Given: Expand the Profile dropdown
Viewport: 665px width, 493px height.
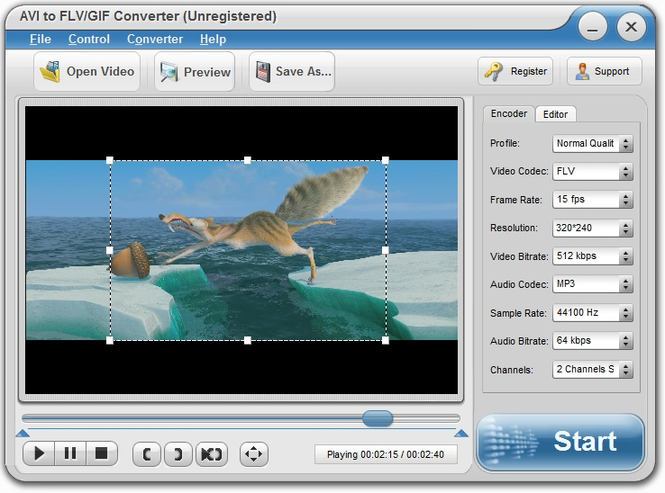Looking at the screenshot, I should pos(626,143).
